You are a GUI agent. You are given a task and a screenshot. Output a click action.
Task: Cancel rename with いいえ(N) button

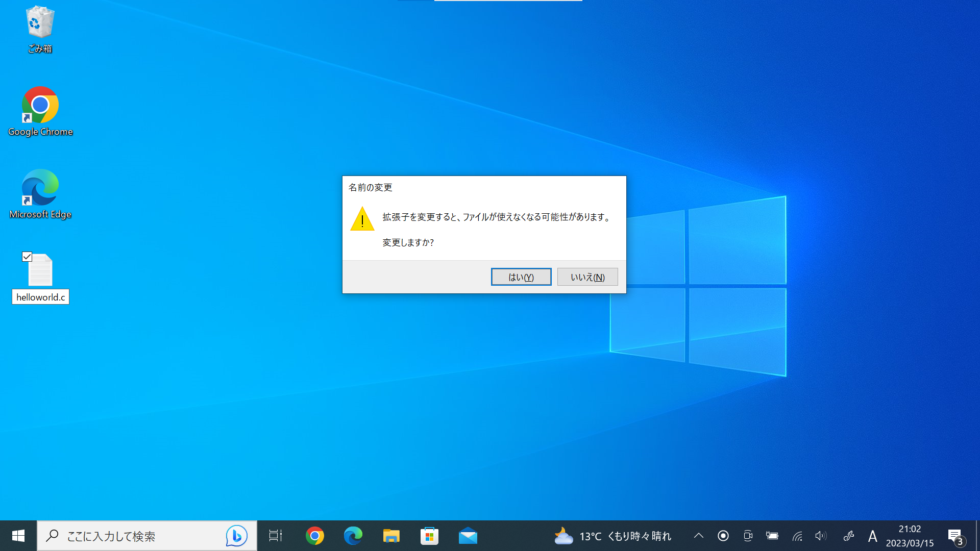point(587,277)
